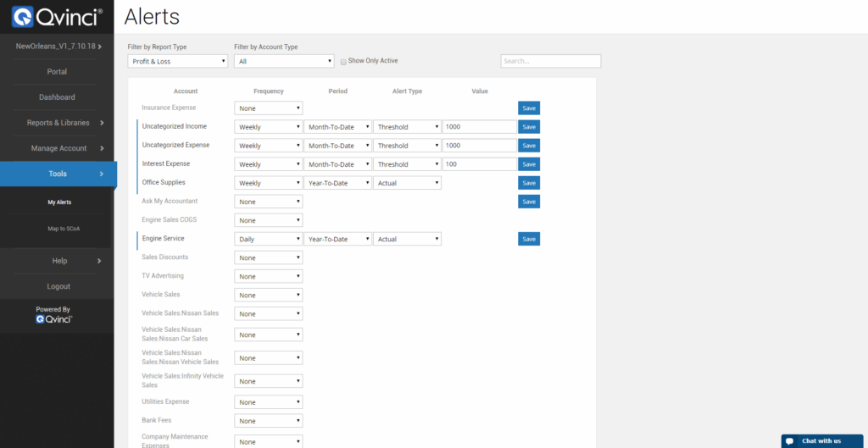Viewport: 868px width, 448px height.
Task: Open the Manage Account menu
Action: 58,148
